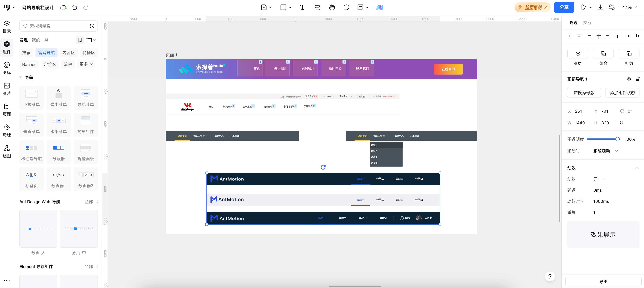Open the preview play dropdown arrow

click(x=591, y=7)
